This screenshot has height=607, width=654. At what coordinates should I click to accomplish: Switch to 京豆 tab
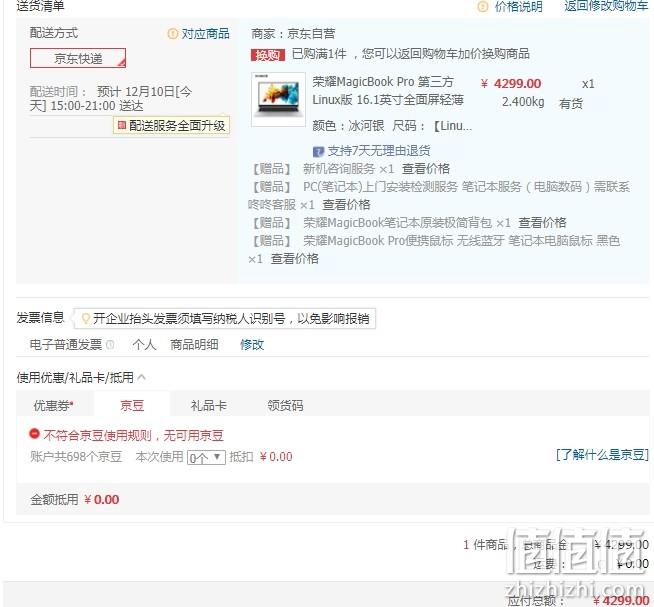coord(132,405)
